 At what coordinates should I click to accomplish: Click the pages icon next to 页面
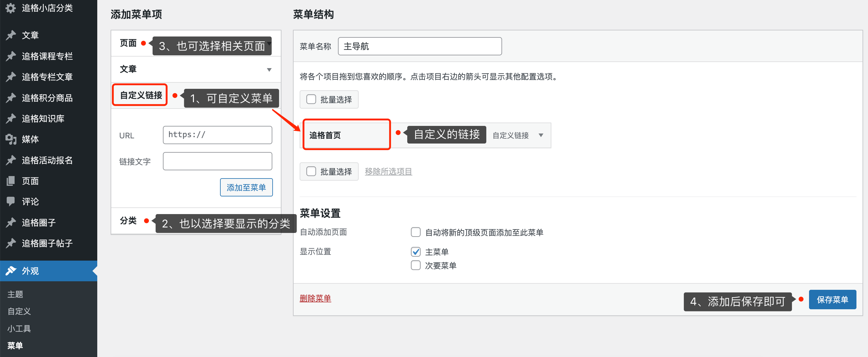click(11, 181)
